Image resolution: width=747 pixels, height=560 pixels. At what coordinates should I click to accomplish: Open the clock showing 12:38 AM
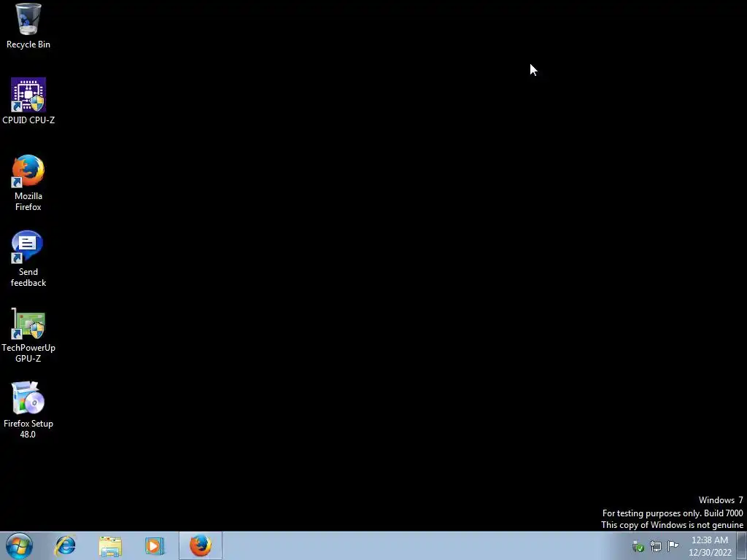(x=710, y=546)
